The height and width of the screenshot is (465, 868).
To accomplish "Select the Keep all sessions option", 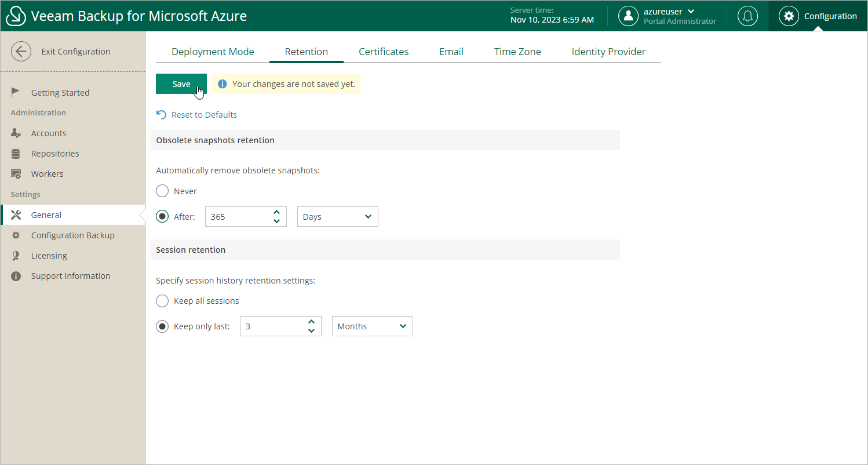I will tap(163, 301).
